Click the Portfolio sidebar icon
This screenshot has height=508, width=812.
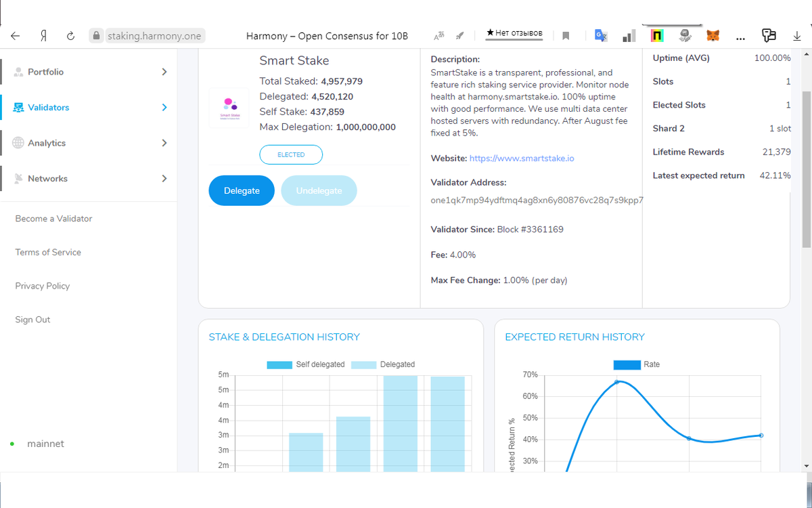pyautogui.click(x=18, y=72)
